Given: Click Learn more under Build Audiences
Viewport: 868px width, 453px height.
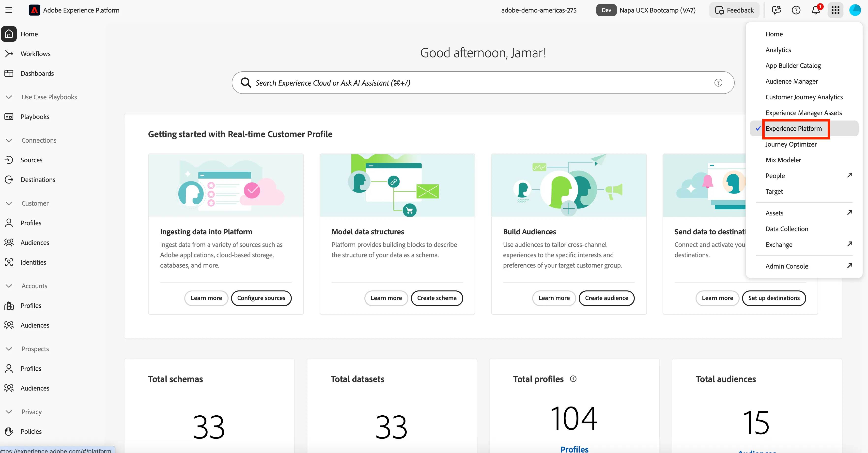Looking at the screenshot, I should [554, 298].
